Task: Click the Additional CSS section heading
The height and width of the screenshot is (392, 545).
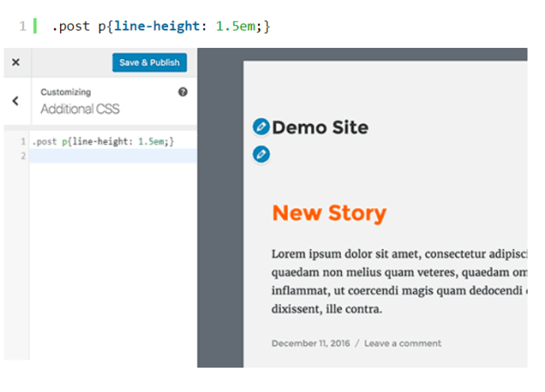Action: pos(80,109)
